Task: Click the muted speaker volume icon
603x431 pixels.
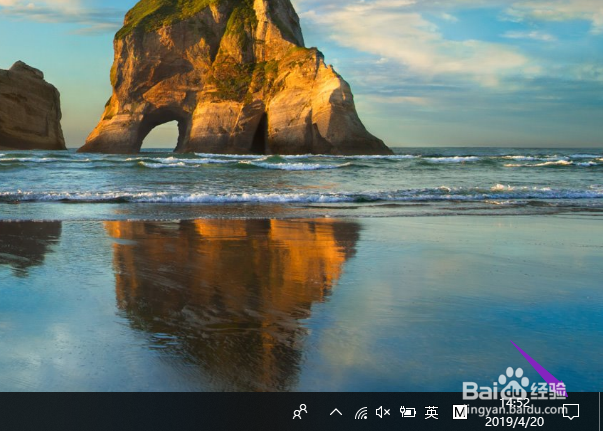Action: click(x=383, y=412)
